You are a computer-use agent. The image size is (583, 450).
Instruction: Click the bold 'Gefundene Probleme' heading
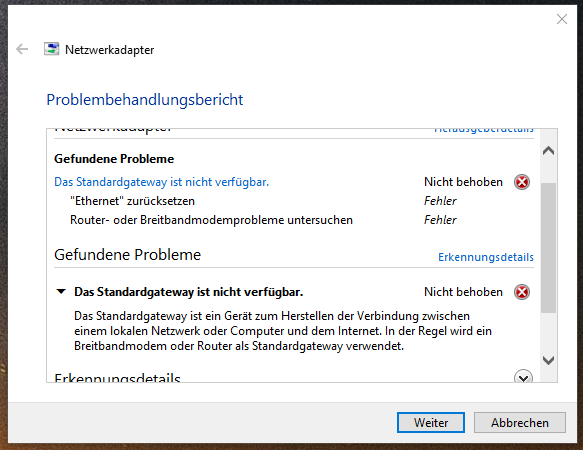tap(114, 159)
